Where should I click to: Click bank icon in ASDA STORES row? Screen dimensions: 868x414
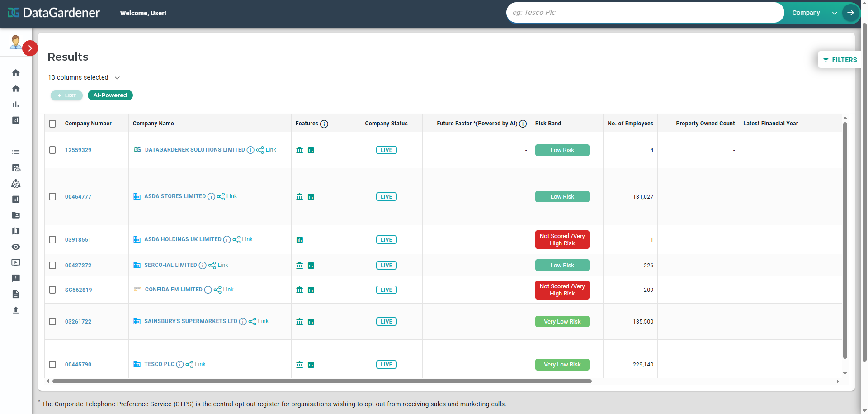[299, 197]
